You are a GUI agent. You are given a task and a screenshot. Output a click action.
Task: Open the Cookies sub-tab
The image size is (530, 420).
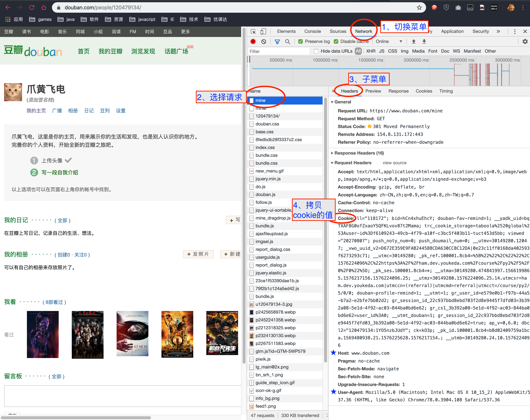coord(424,91)
